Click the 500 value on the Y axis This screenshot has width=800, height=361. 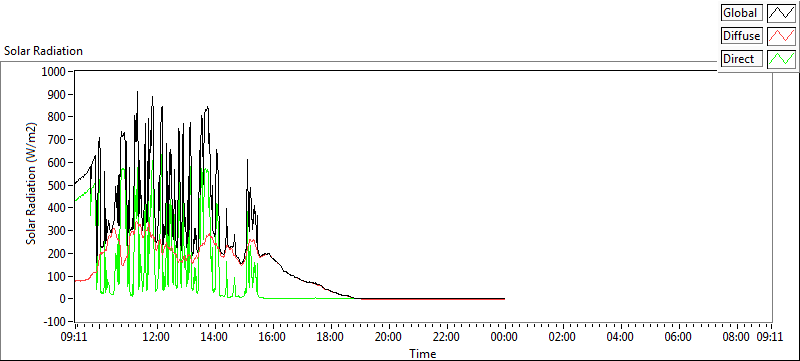[x=59, y=185]
